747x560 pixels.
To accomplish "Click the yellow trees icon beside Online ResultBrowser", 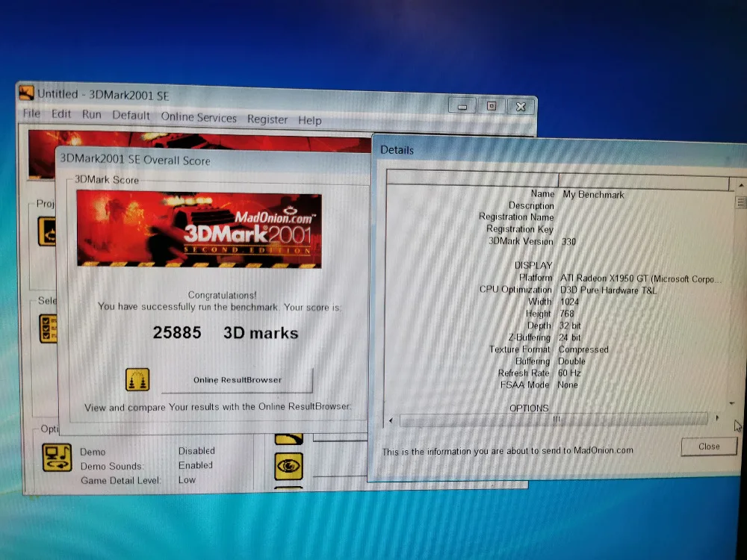I will [137, 379].
